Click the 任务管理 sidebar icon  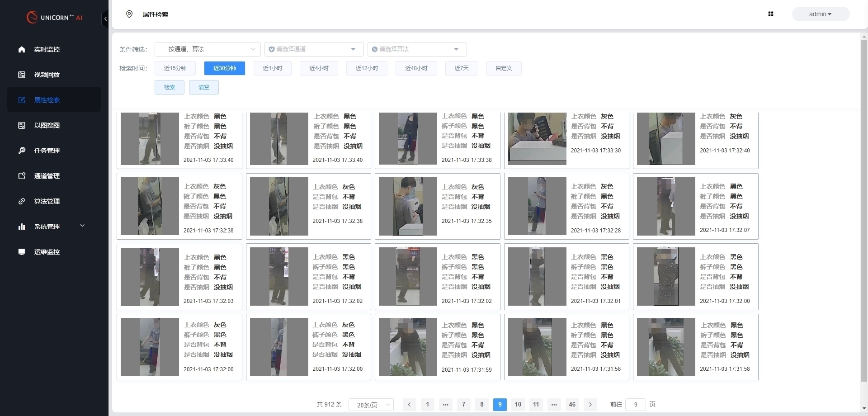coord(22,151)
